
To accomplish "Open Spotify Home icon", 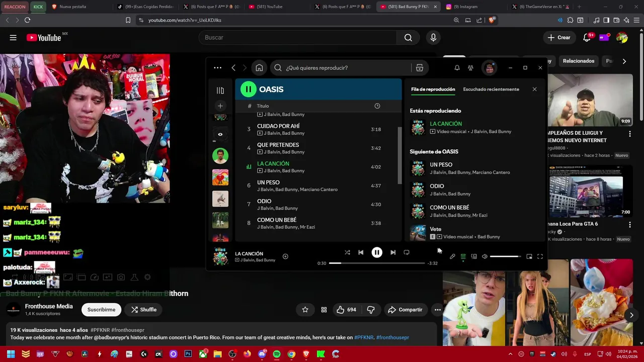I will coord(259,67).
